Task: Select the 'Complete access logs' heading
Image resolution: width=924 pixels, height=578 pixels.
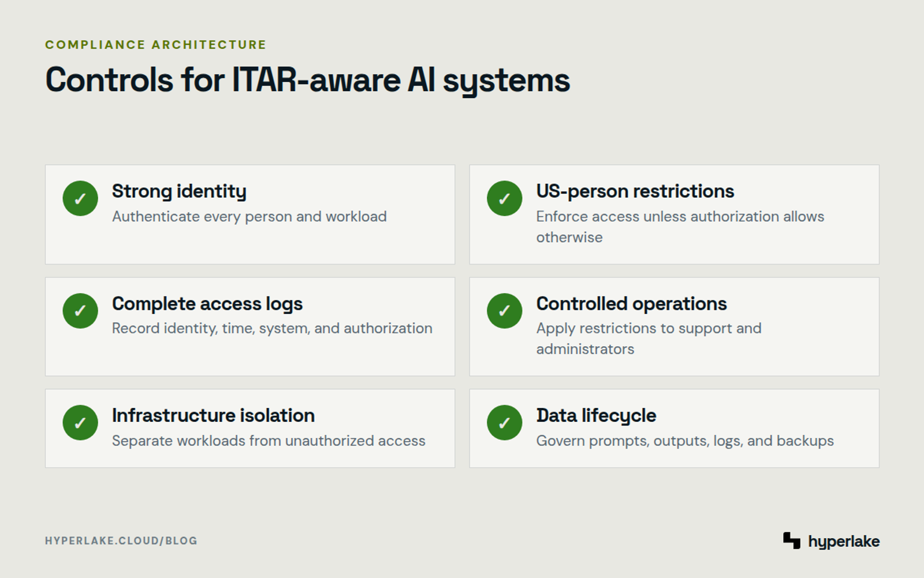Action: [x=207, y=304]
